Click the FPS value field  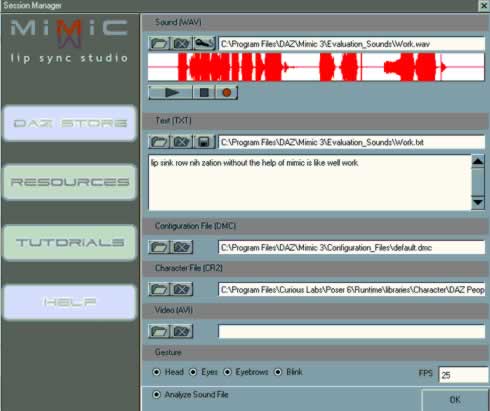(x=464, y=375)
